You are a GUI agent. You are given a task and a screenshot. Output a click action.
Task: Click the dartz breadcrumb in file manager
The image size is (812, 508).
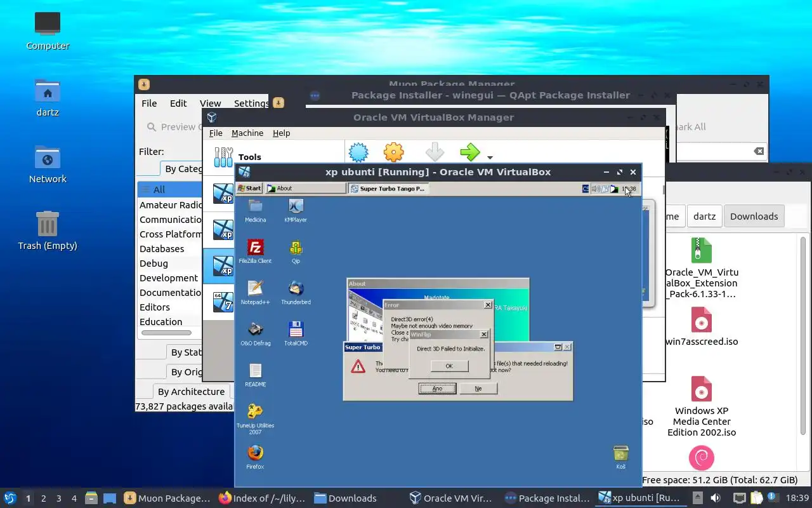pyautogui.click(x=704, y=216)
